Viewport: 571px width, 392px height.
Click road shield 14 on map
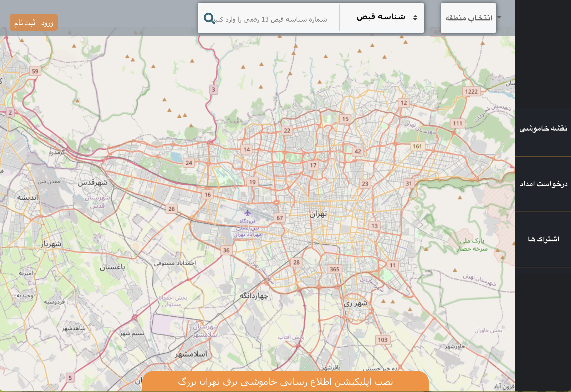(247, 150)
